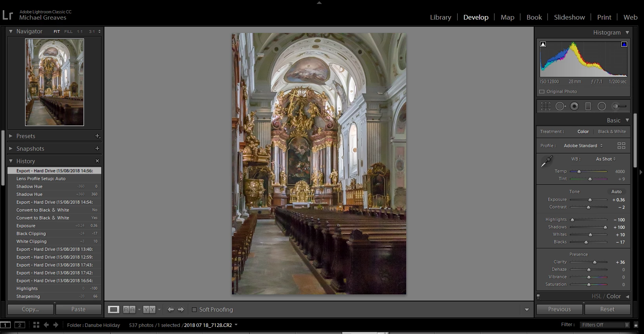Toggle HSL / Color panel switch
644x334 pixels.
tap(538, 297)
